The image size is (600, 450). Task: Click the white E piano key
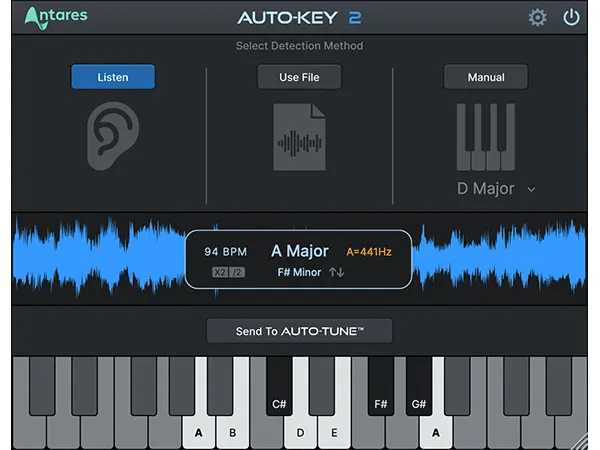(x=334, y=432)
